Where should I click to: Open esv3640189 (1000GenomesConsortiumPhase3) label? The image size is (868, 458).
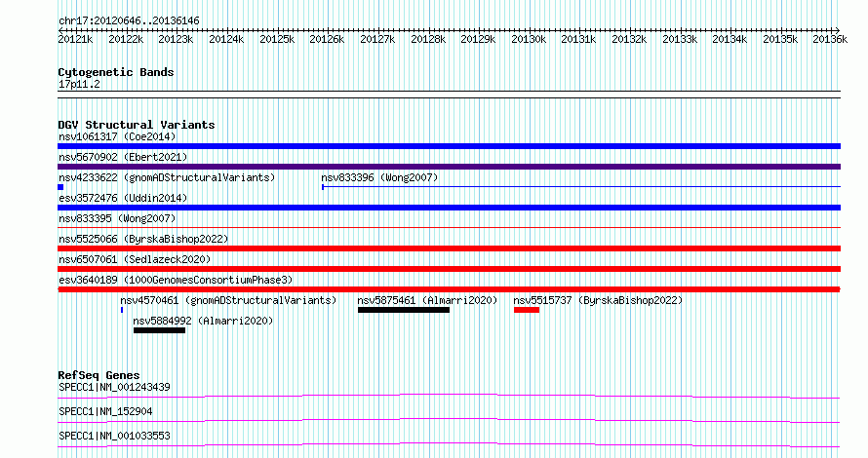click(x=176, y=280)
